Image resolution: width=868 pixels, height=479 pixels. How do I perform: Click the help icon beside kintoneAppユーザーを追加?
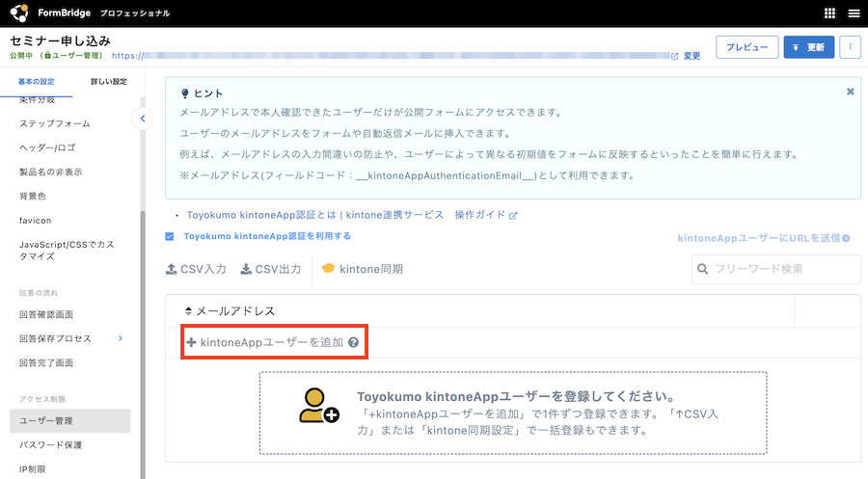pyautogui.click(x=354, y=342)
